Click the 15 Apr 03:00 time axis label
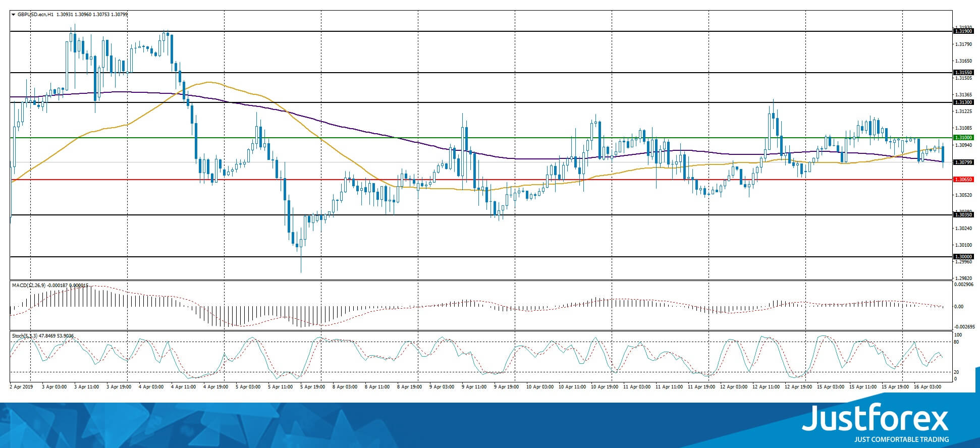Image resolution: width=980 pixels, height=448 pixels. pos(831,387)
